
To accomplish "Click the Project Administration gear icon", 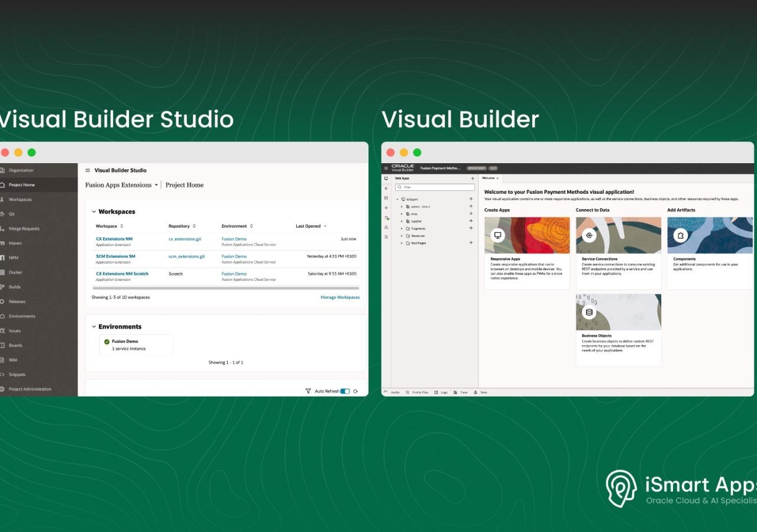I will (x=2, y=389).
